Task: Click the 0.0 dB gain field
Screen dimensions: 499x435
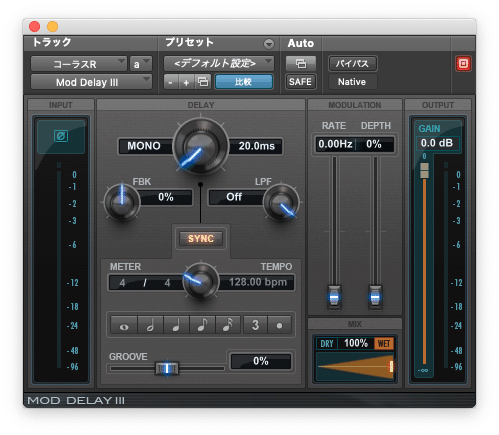Action: pos(437,143)
